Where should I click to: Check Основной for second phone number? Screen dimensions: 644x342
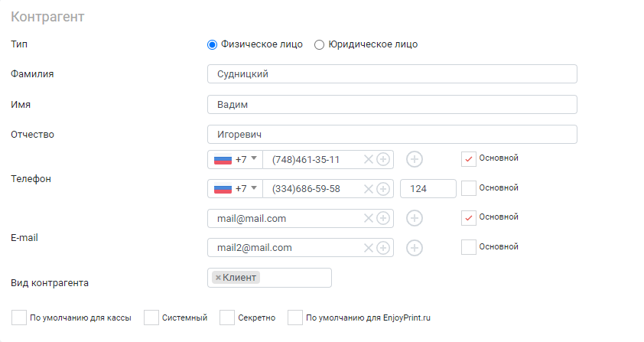(469, 188)
